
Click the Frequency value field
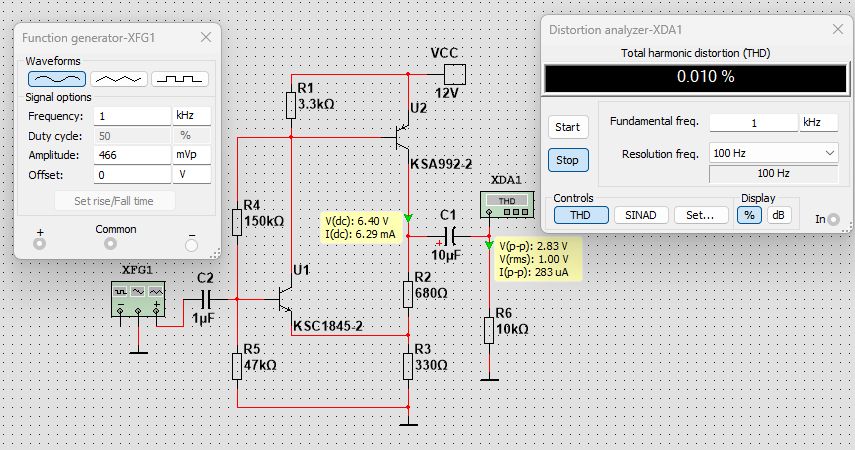(132, 116)
